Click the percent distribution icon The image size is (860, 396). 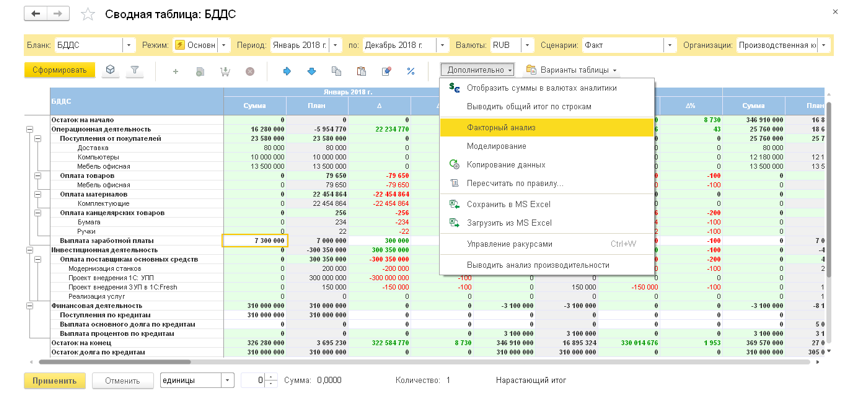tap(410, 71)
